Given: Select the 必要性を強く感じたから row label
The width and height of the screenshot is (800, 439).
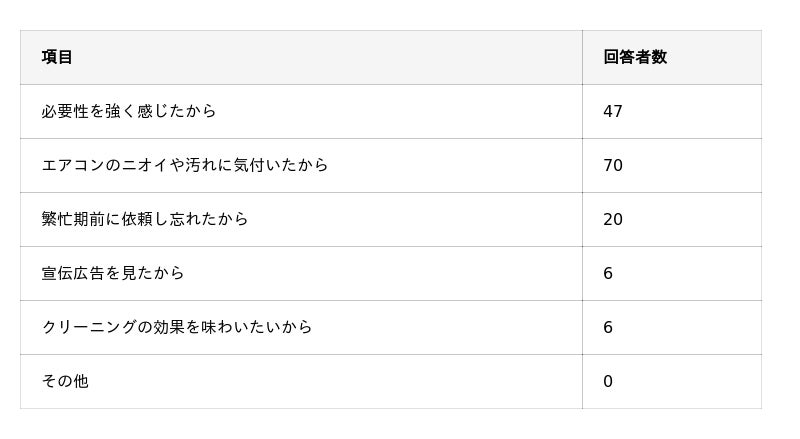Looking at the screenshot, I should (129, 111).
